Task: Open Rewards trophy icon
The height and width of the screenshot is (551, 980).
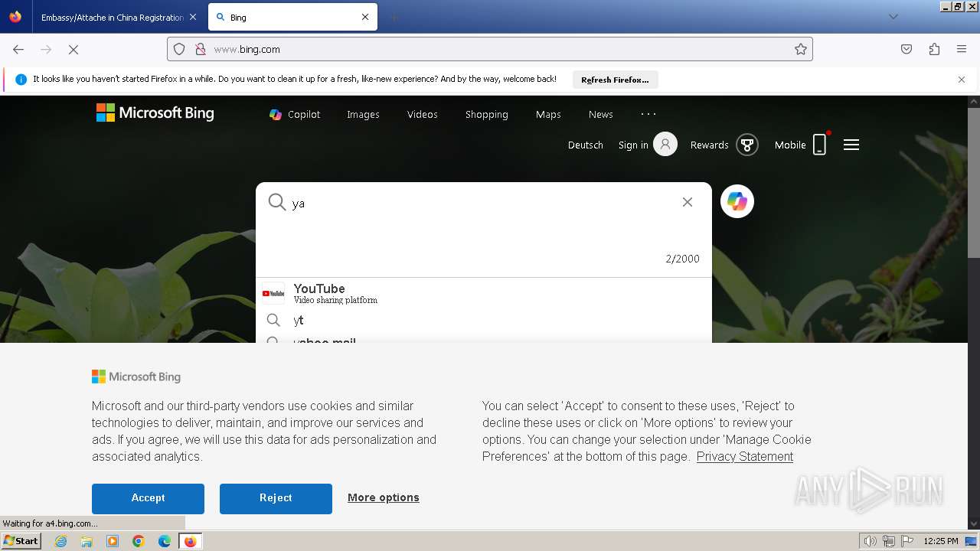Action: 747,145
